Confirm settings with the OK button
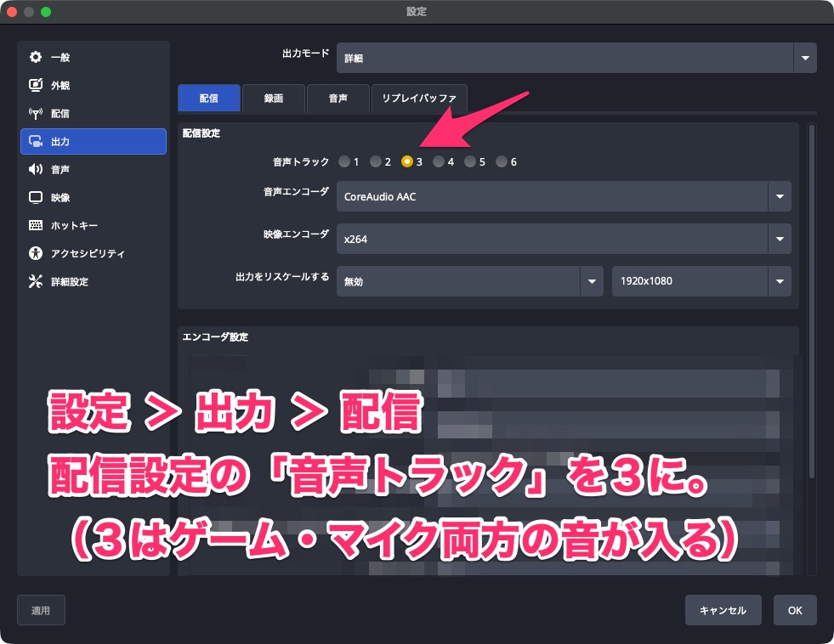834x644 pixels. point(795,610)
